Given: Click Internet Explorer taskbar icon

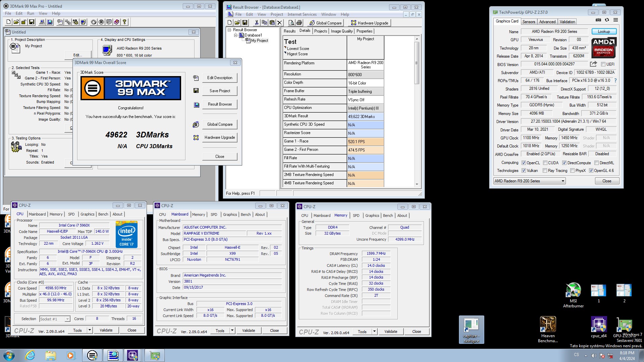Looking at the screenshot, I should 30,355.
